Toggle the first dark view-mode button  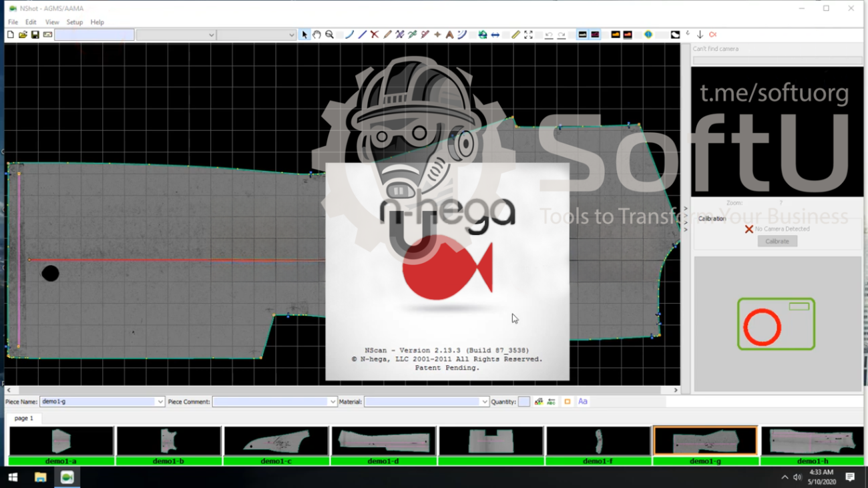pos(582,35)
